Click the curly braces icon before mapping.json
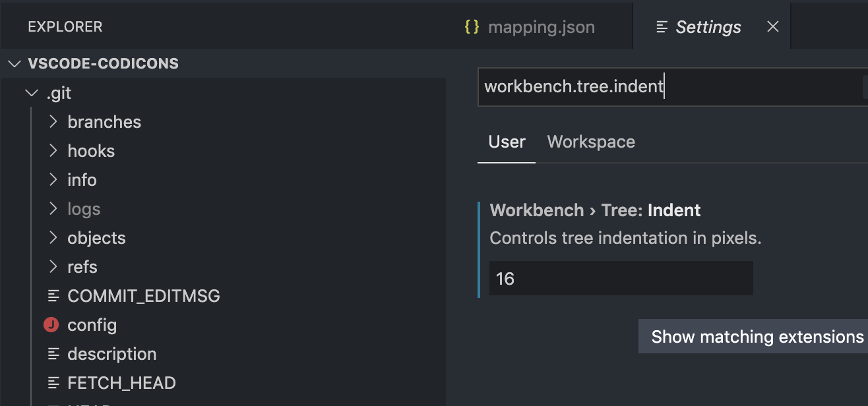Screen dimensions: 868x406 (x=472, y=26)
